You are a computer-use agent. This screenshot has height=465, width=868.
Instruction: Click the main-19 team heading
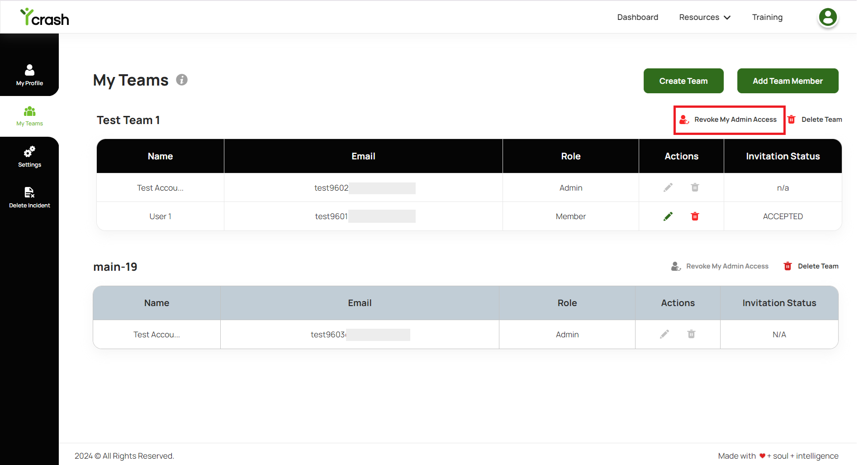pos(115,267)
